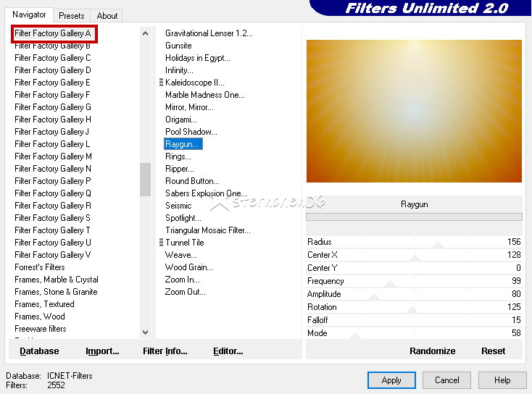Image resolution: width=532 pixels, height=394 pixels.
Task: Select the Wood Grain filter
Action: point(188,267)
